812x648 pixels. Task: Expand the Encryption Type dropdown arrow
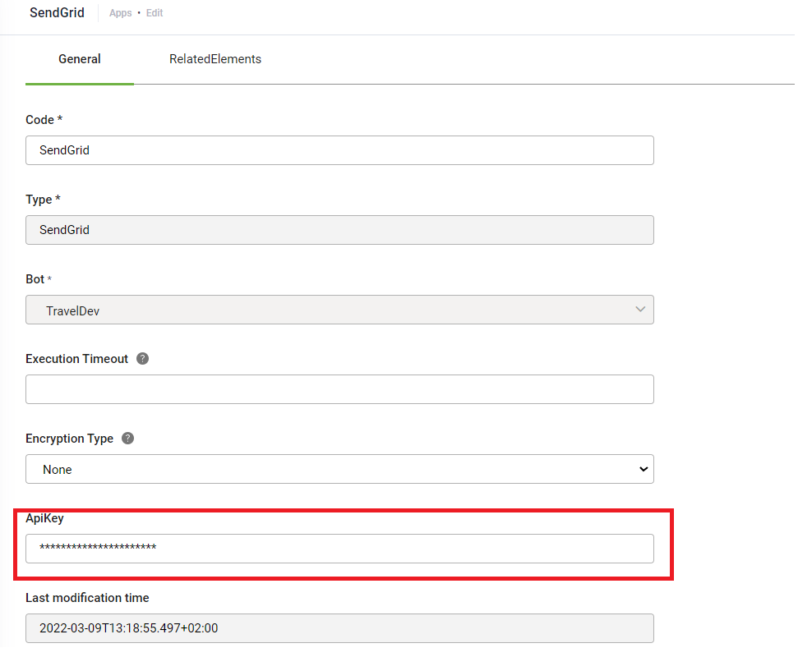click(644, 470)
